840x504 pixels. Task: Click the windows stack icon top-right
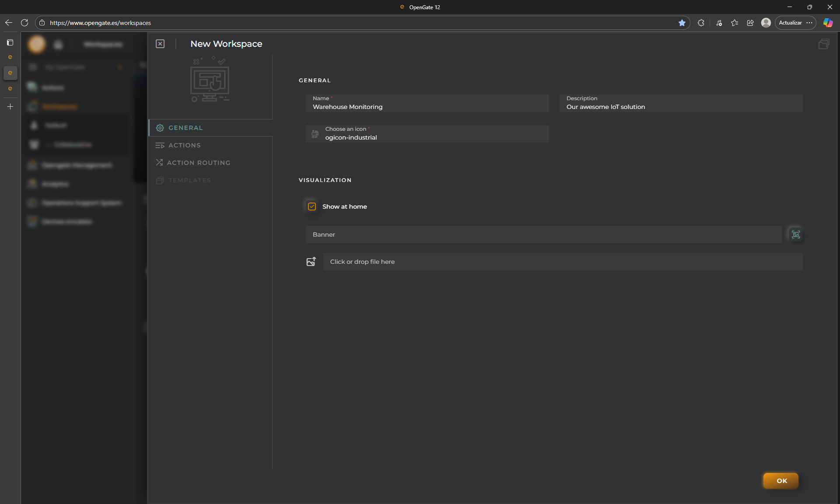coord(823,44)
